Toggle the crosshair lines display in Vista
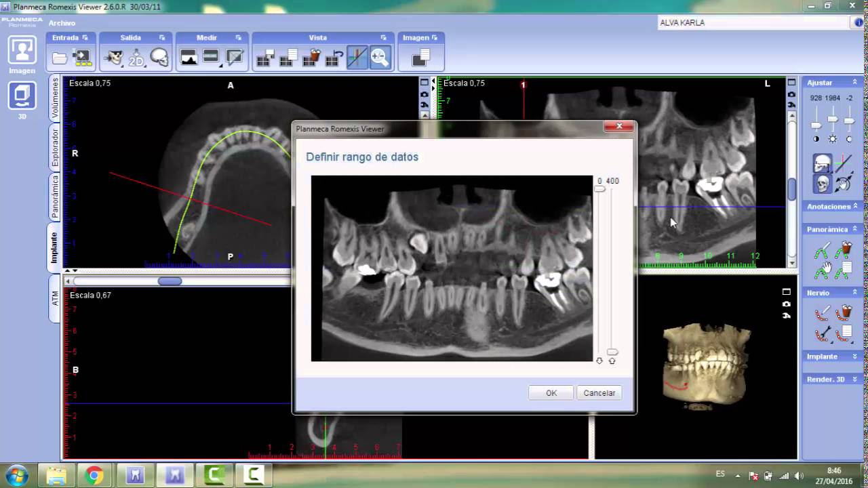Image resolution: width=868 pixels, height=488 pixels. coord(357,58)
